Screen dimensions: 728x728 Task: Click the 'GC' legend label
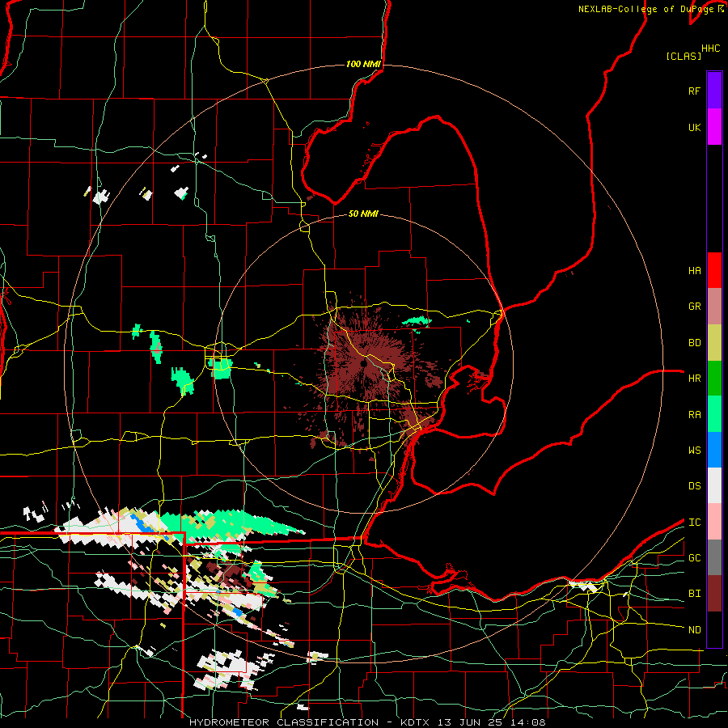[694, 558]
